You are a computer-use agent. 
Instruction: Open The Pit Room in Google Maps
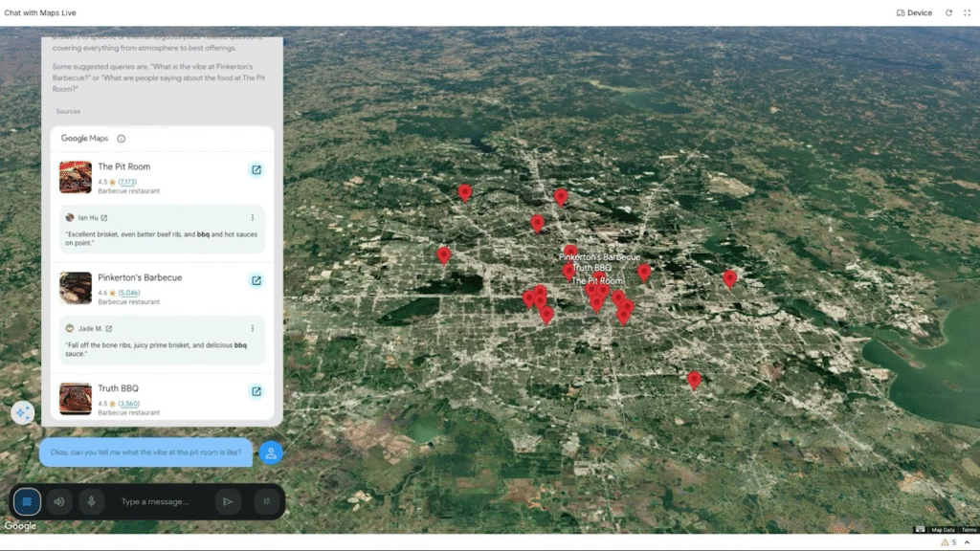[x=256, y=170]
